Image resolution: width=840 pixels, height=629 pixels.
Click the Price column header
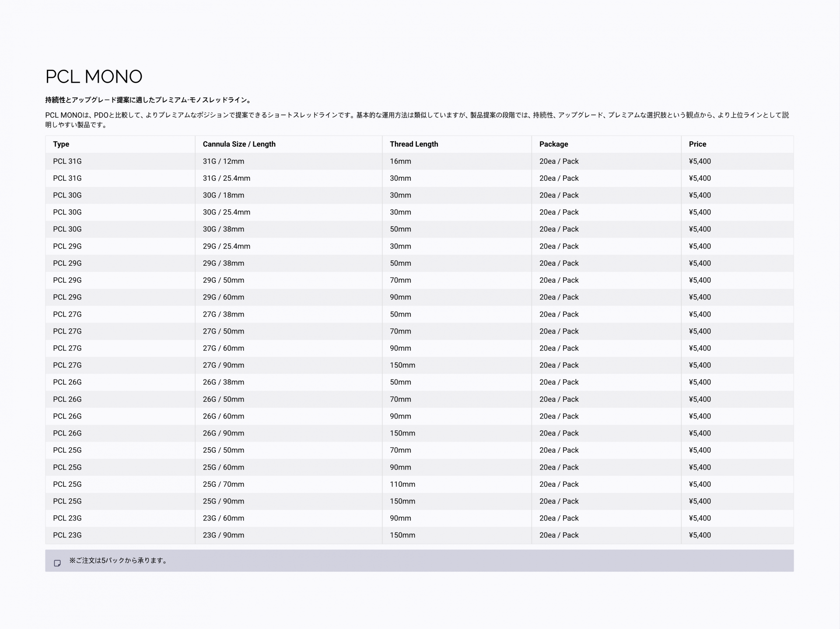737,144
